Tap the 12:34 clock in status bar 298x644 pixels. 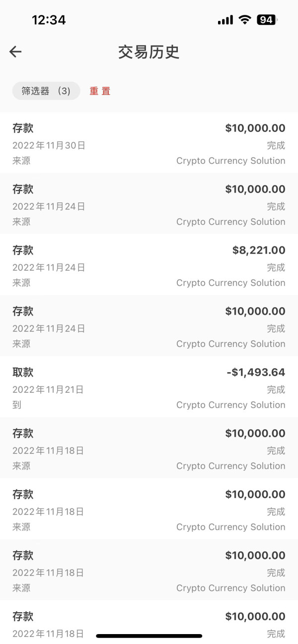pos(49,20)
